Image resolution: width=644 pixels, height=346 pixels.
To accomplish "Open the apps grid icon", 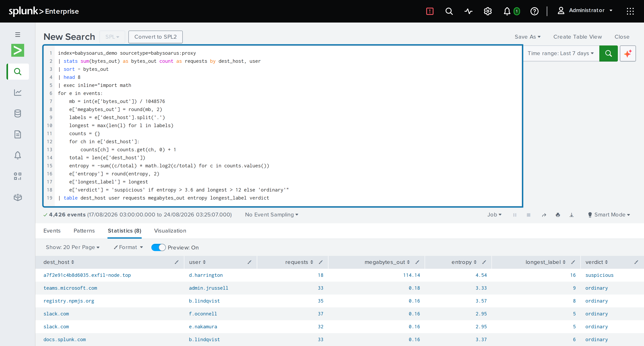I will click(x=630, y=11).
